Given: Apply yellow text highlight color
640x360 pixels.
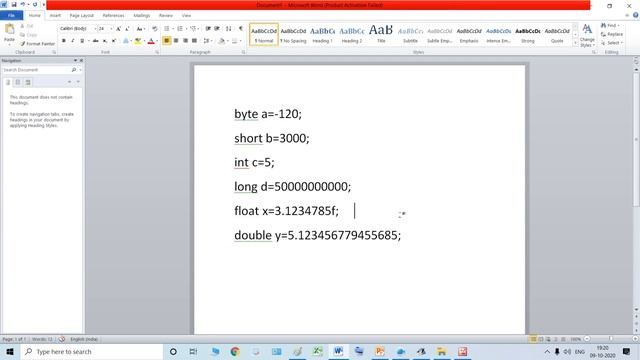Looking at the screenshot, I should click(138, 41).
